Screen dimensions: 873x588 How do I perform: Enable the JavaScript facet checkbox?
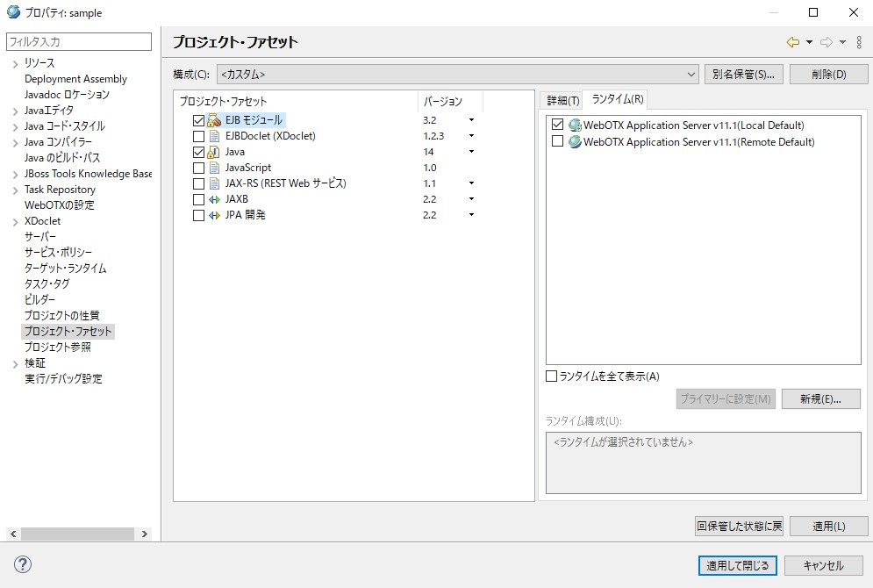198,168
